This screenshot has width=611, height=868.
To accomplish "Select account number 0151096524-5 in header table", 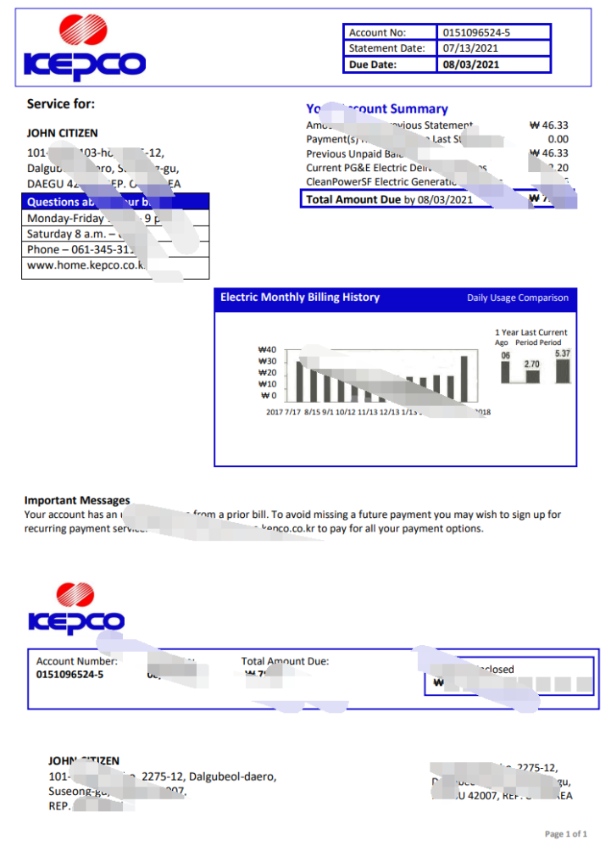I will 476,33.
